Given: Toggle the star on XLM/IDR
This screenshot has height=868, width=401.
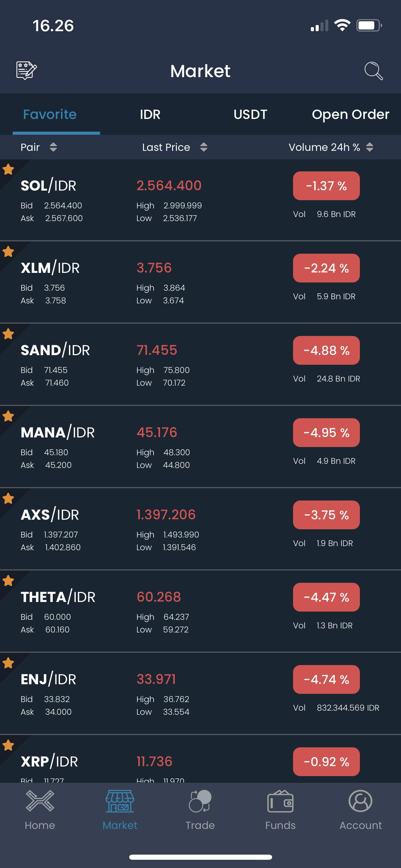Looking at the screenshot, I should 8,251.
